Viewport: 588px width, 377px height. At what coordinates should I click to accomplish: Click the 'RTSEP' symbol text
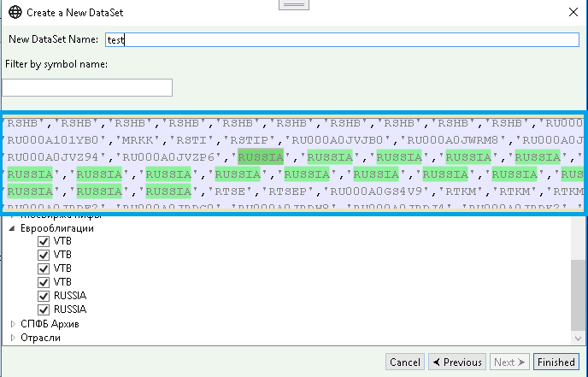click(288, 191)
